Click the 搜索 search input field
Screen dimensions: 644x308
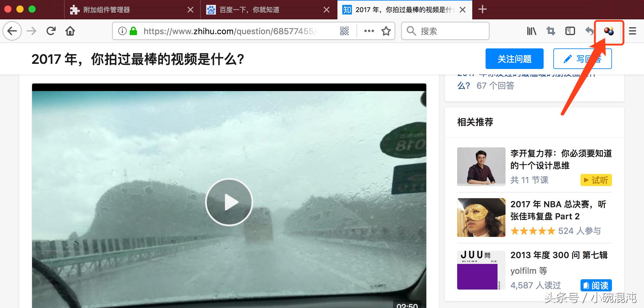pos(445,31)
